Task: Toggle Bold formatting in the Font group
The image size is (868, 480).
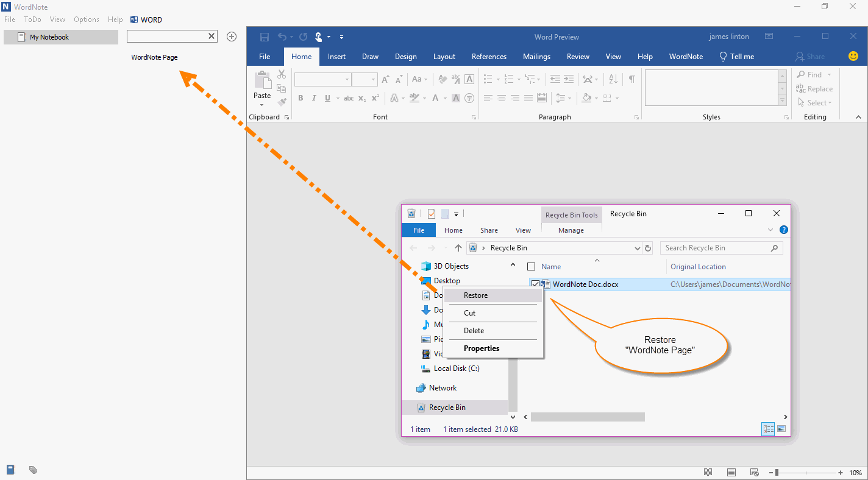Action: tap(301, 98)
